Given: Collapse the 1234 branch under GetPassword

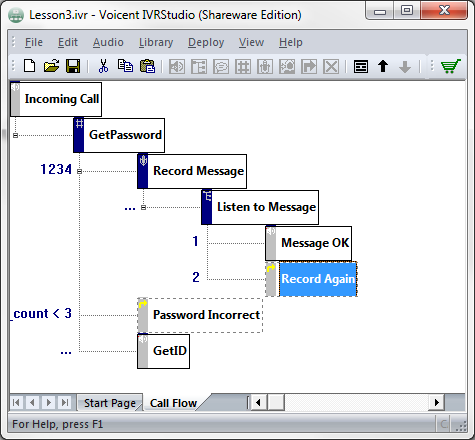Looking at the screenshot, I should [79, 171].
